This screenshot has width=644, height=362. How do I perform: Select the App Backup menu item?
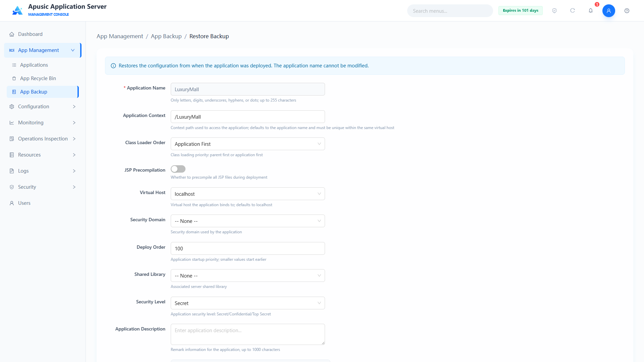[x=43, y=92]
